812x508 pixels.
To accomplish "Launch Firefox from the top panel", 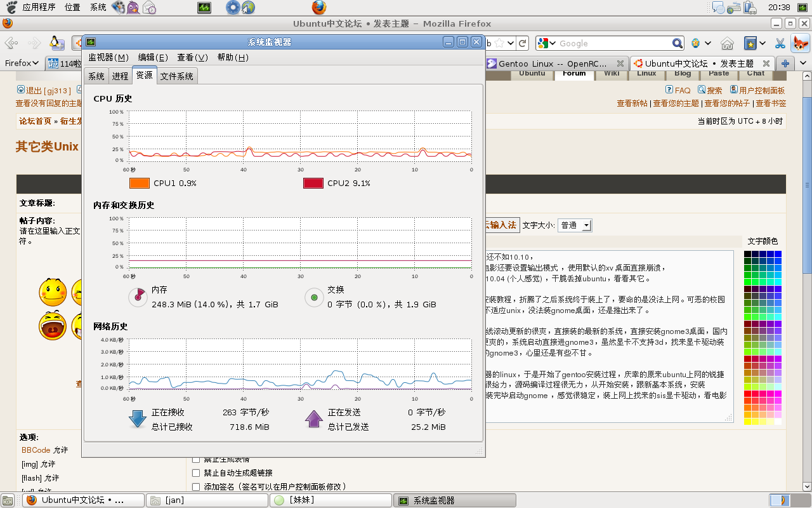I will click(319, 8).
